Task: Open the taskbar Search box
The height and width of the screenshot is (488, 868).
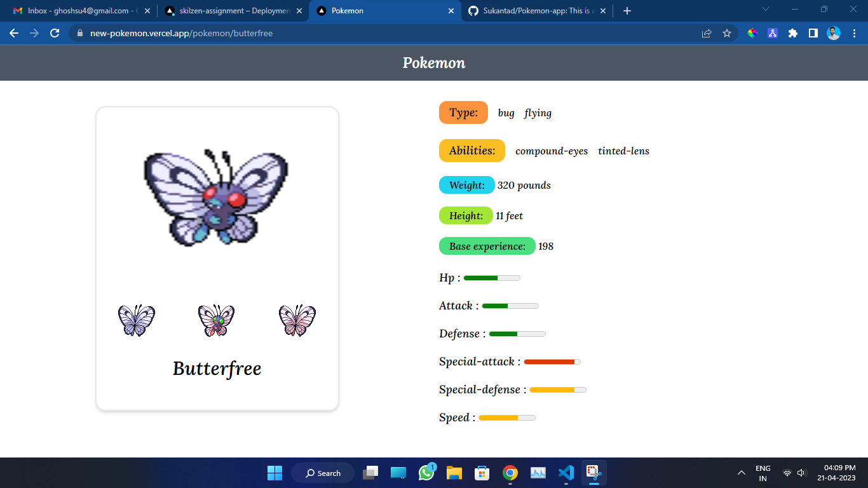Action: [323, 473]
